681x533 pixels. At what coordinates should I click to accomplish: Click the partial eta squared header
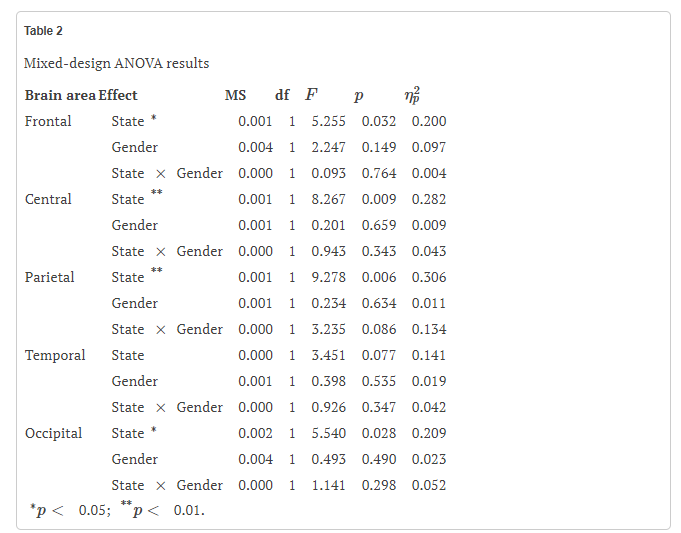coord(412,95)
